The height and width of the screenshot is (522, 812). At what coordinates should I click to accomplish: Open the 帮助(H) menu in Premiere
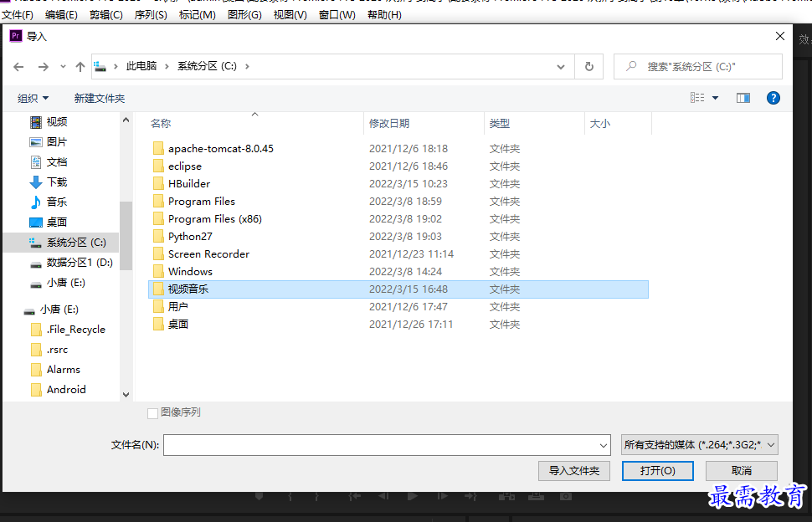pyautogui.click(x=384, y=15)
